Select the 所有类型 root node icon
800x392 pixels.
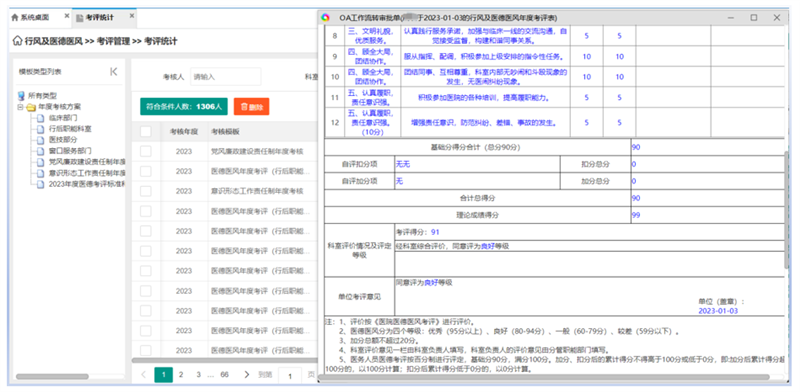point(21,95)
